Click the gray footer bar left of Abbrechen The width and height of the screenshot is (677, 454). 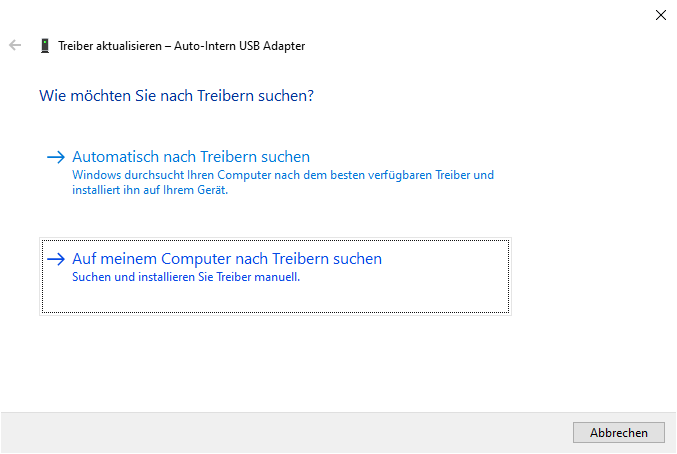click(280, 432)
